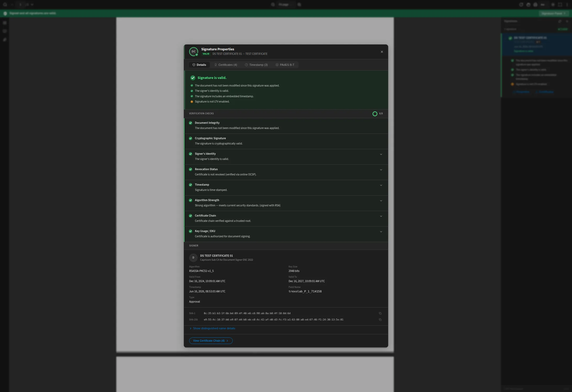Toggle Signature Panel button in background banner

[554, 13]
